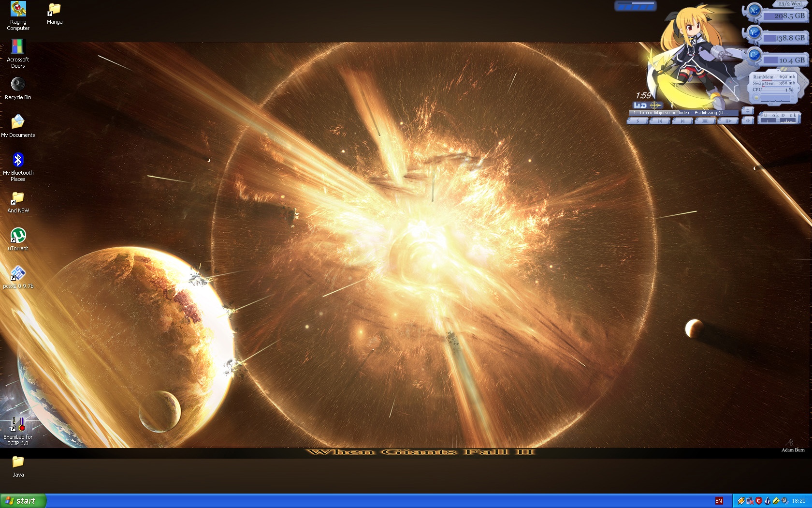This screenshot has height=508, width=812.
Task: Open the My Documents folder
Action: click(x=18, y=126)
